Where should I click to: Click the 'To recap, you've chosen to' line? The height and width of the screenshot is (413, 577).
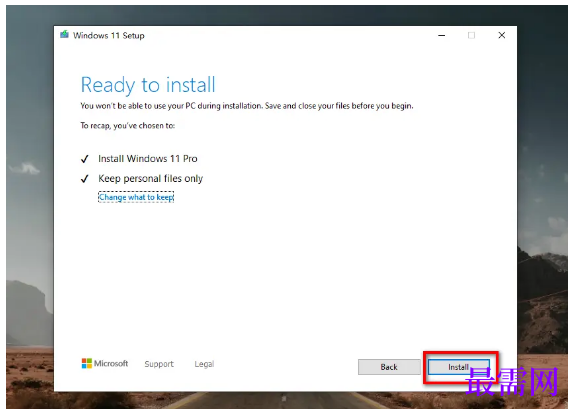128,126
